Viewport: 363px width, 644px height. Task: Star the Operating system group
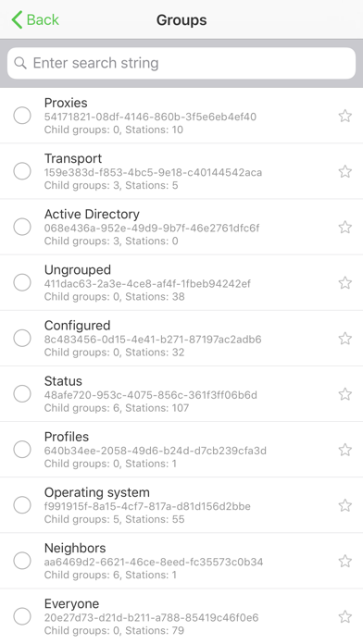[x=344, y=505]
